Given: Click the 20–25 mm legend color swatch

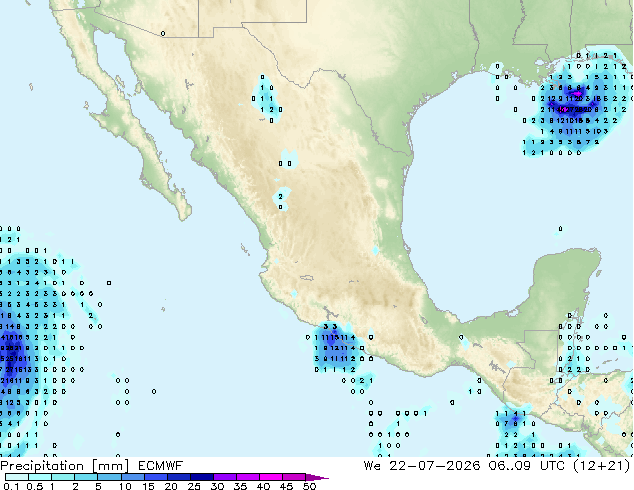Looking at the screenshot, I should coord(178,477).
